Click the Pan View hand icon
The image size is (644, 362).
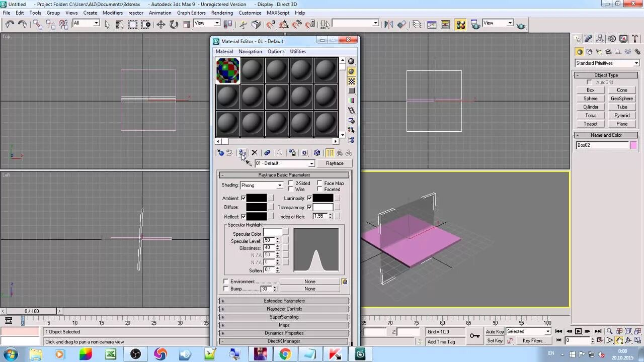click(x=619, y=340)
